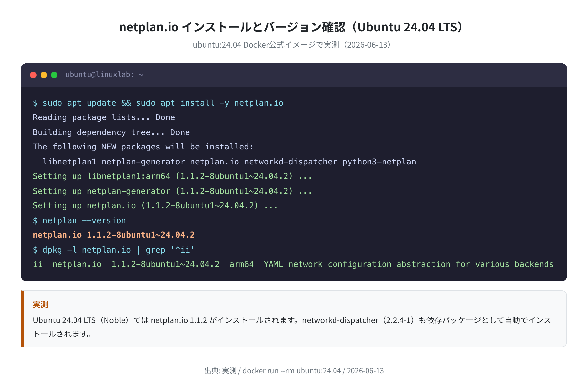Click the green maximize dot in terminal
The height and width of the screenshot is (389, 588).
(x=54, y=75)
